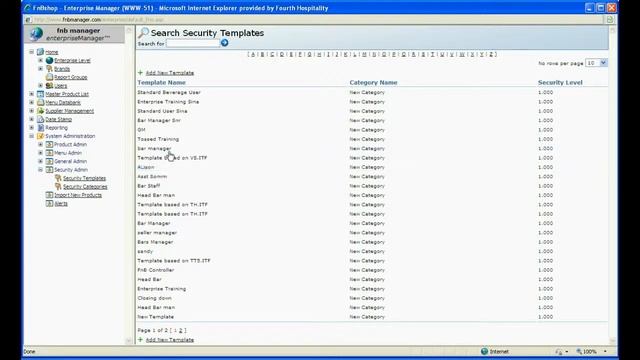This screenshot has height=360, width=640.
Task: Open the Security Templates tree link
Action: point(84,178)
